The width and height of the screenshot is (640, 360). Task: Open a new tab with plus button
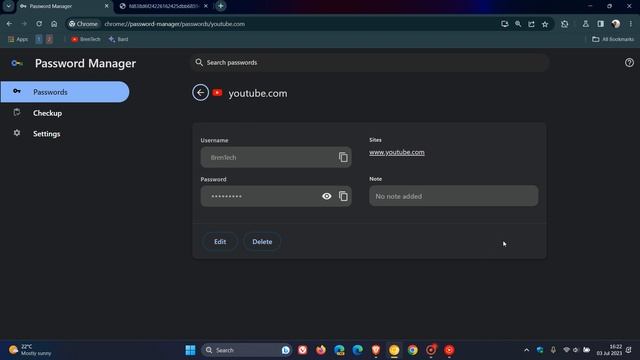pyautogui.click(x=221, y=6)
